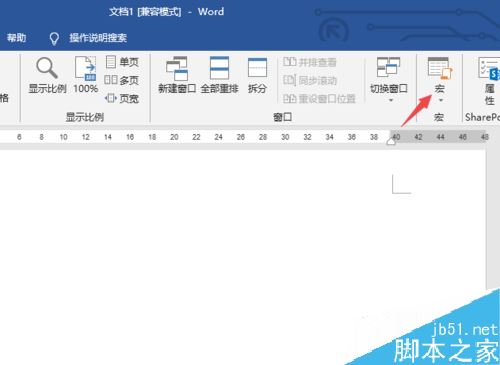The height and width of the screenshot is (365, 500).
Task: Open a 新建窗口 new window
Action: click(x=177, y=75)
